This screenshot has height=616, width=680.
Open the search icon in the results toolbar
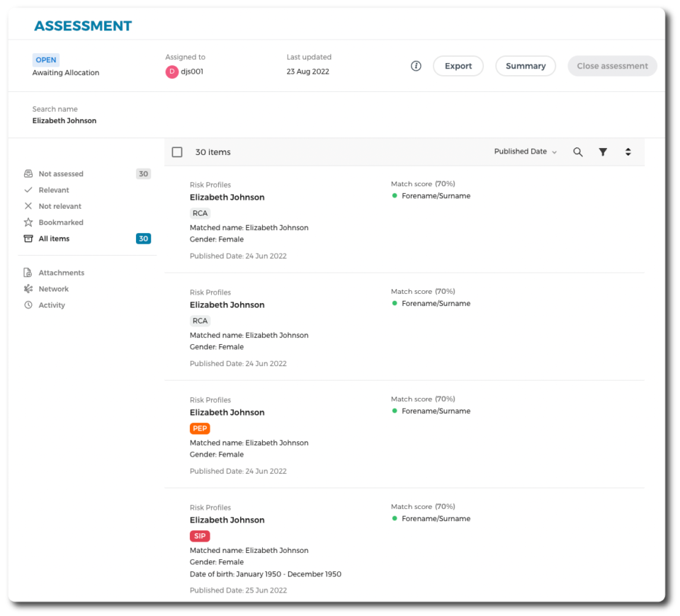[x=577, y=152]
